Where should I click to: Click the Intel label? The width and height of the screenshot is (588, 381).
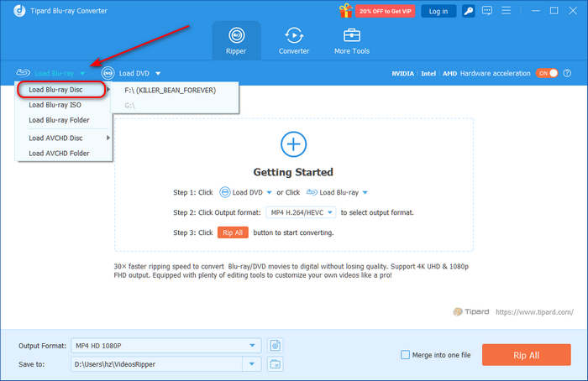pos(428,73)
